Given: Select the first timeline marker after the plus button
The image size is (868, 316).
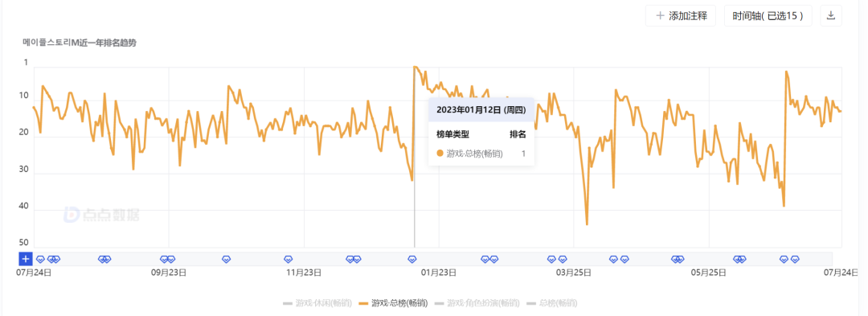Looking at the screenshot, I should [40, 259].
